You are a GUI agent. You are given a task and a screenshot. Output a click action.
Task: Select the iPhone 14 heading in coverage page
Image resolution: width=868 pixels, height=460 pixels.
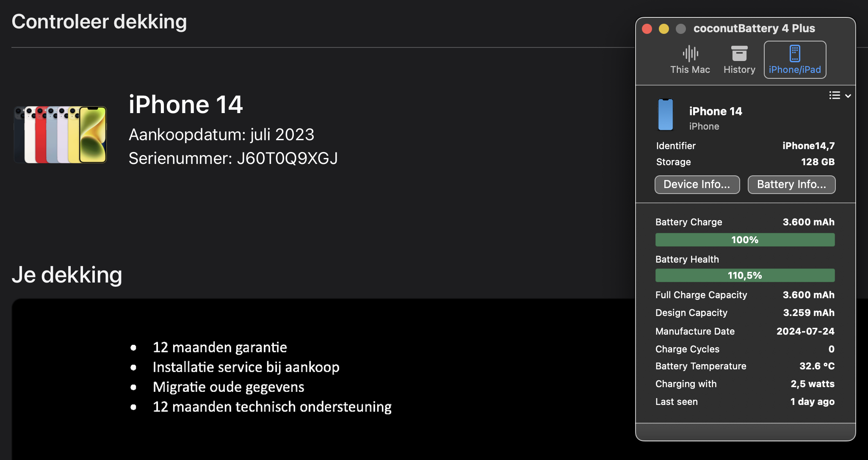pos(185,105)
